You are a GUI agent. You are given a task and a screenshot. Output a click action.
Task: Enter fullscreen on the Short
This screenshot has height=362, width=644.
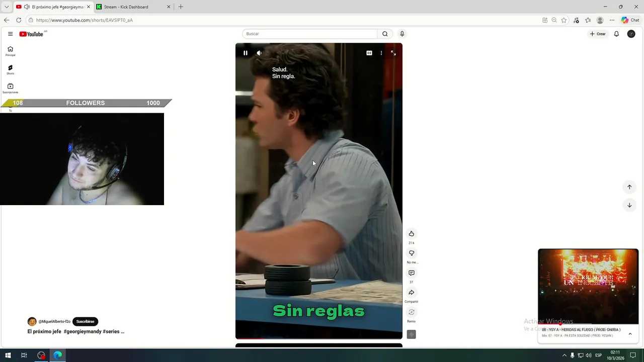click(393, 53)
